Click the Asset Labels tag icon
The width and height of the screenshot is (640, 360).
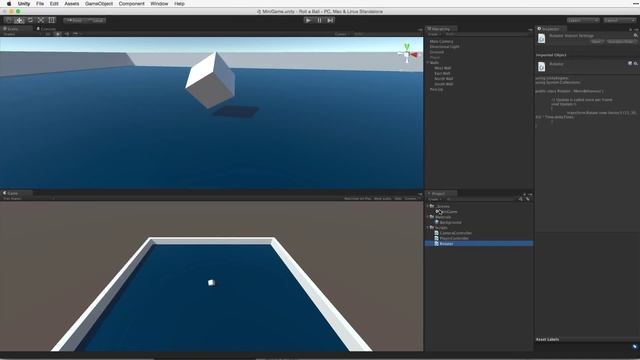pyautogui.click(x=635, y=347)
